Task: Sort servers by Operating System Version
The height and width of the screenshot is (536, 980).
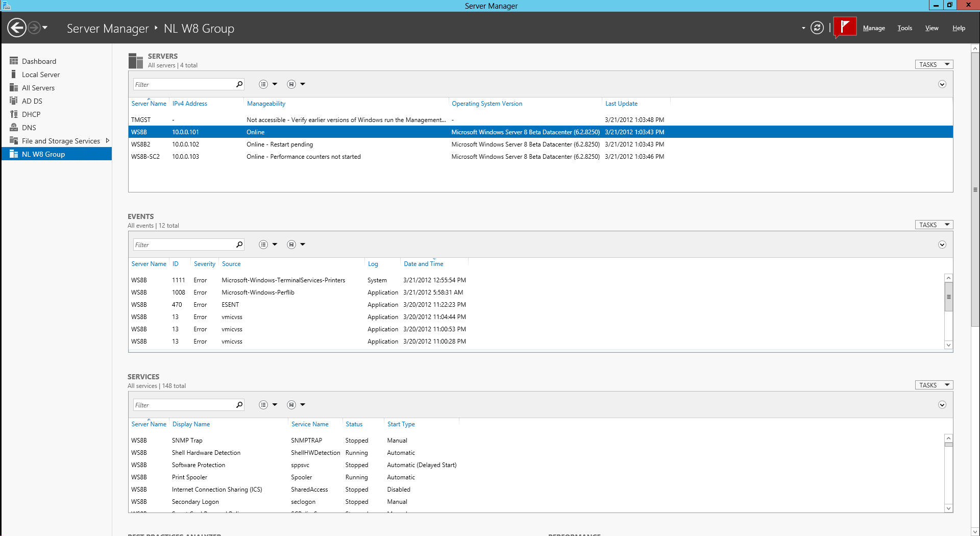Action: pyautogui.click(x=487, y=104)
